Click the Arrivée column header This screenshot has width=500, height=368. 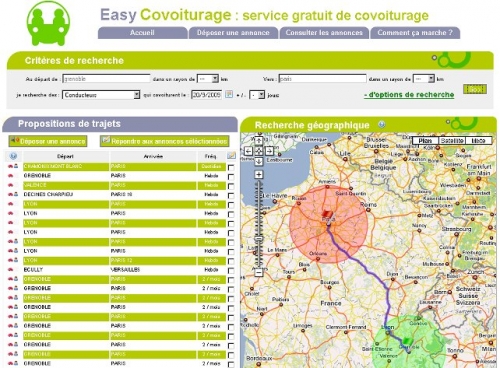pyautogui.click(x=153, y=156)
